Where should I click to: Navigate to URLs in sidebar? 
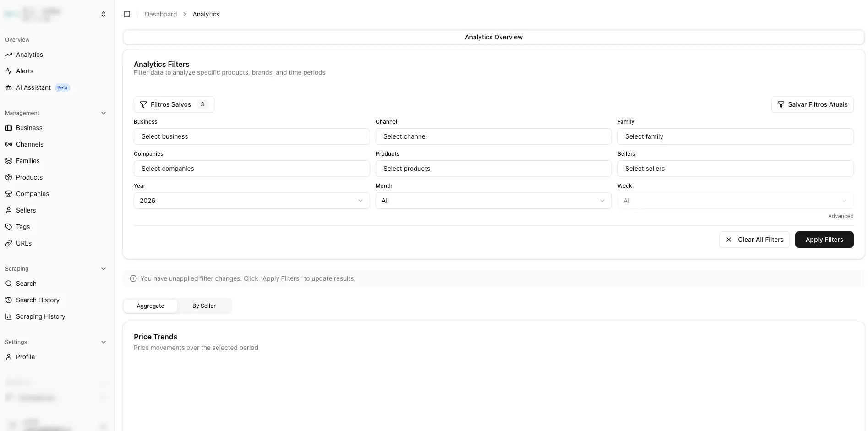click(24, 243)
